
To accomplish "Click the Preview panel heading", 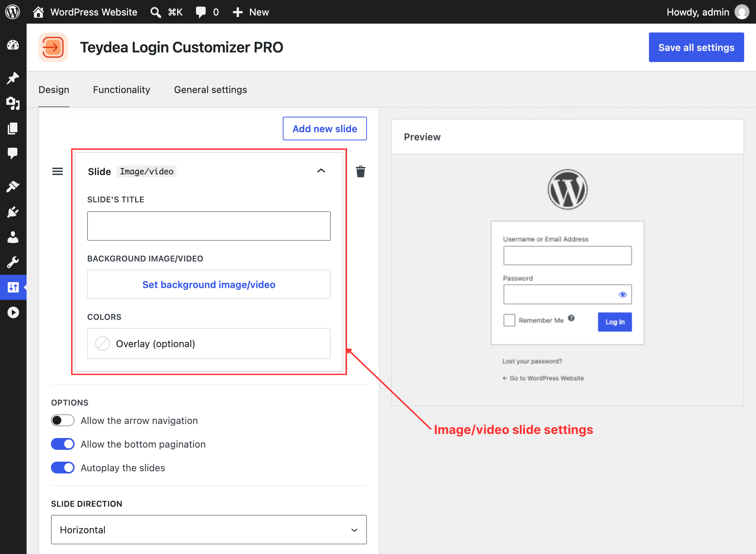I will [422, 137].
